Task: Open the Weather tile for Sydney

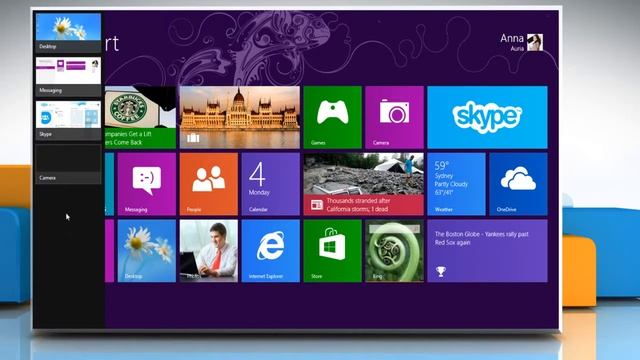Action: [x=456, y=184]
